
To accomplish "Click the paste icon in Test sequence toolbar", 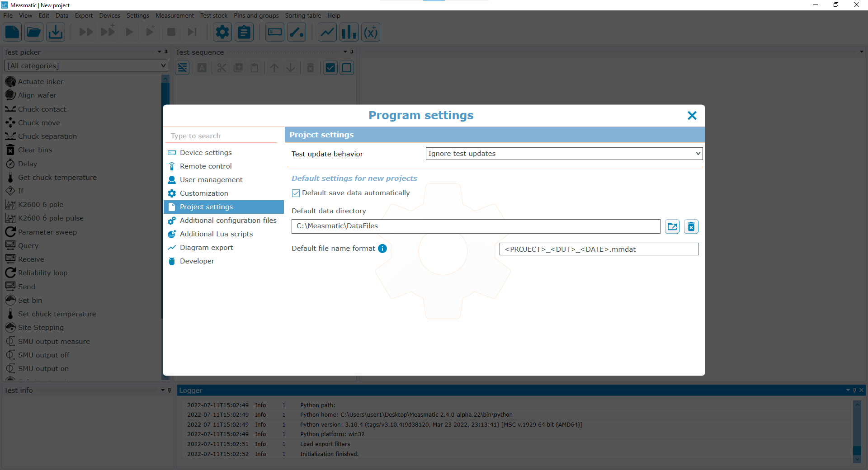I will tap(255, 68).
